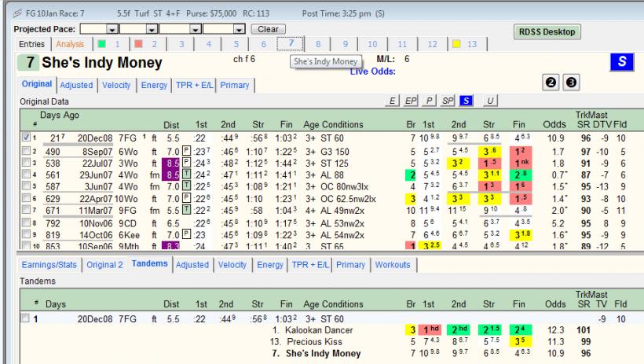The height and width of the screenshot is (364, 644).
Task: Open the Original 2 tab
Action: (x=104, y=265)
